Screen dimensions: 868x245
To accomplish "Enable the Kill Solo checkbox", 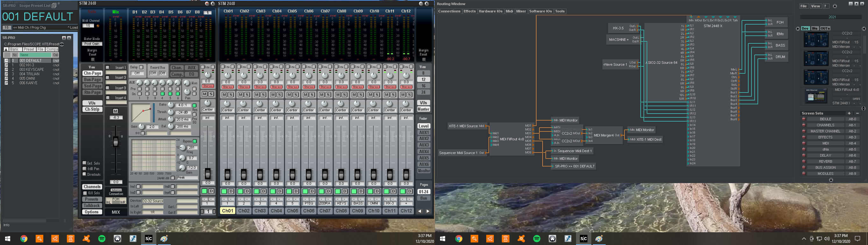I will pyautogui.click(x=85, y=193).
